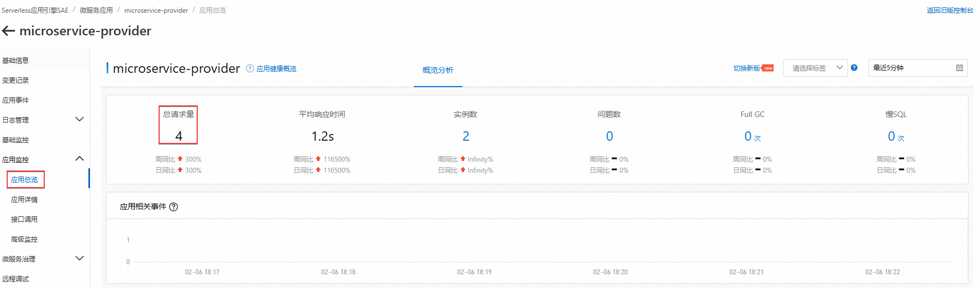The width and height of the screenshot is (980, 288).
Task: Open 高级监控 in the sidebar
Action: tap(24, 239)
